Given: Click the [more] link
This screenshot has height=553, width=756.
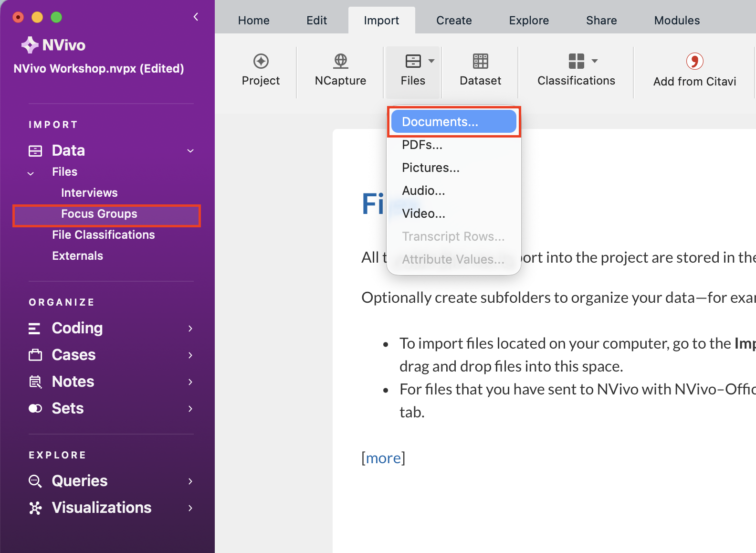Looking at the screenshot, I should [x=383, y=458].
